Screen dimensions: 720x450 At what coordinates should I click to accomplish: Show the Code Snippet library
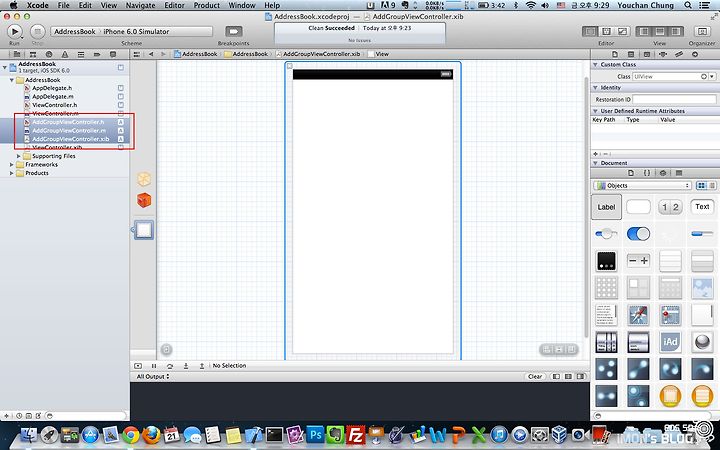647,173
